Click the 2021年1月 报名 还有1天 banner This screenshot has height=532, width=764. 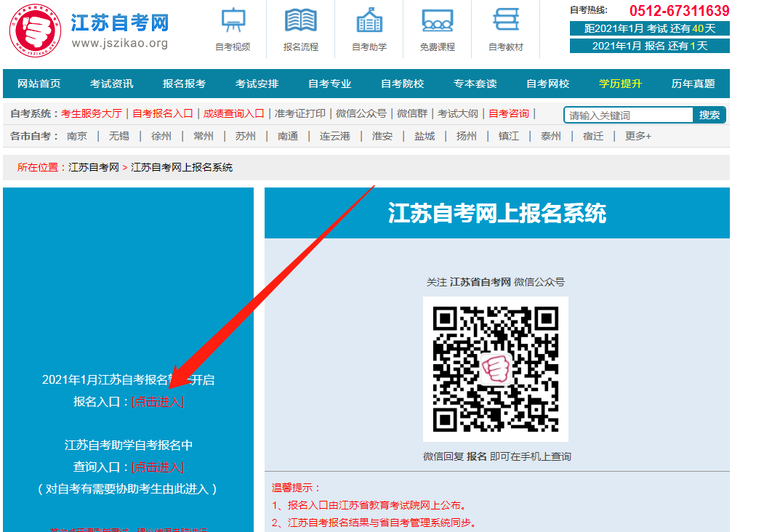(x=649, y=46)
